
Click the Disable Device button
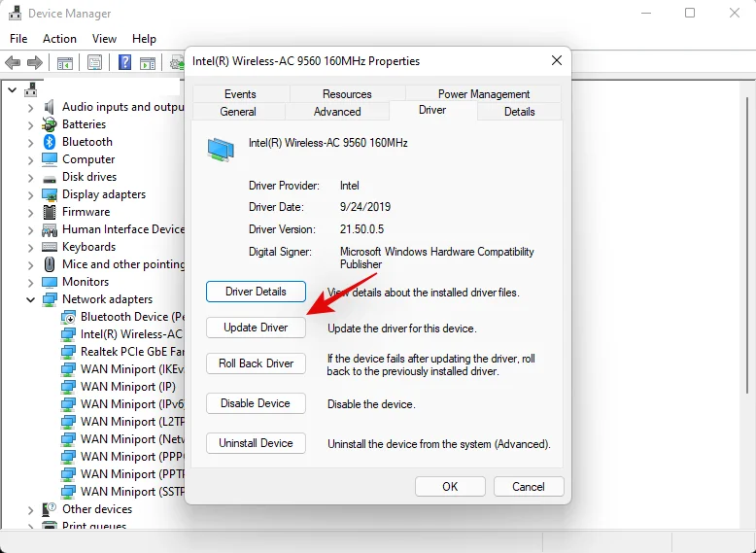[256, 403]
